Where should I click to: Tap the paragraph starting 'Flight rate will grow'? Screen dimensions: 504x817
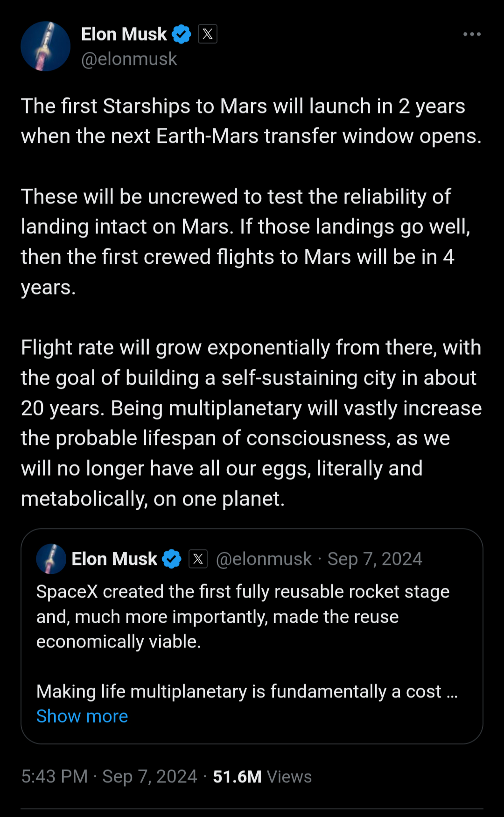point(251,423)
